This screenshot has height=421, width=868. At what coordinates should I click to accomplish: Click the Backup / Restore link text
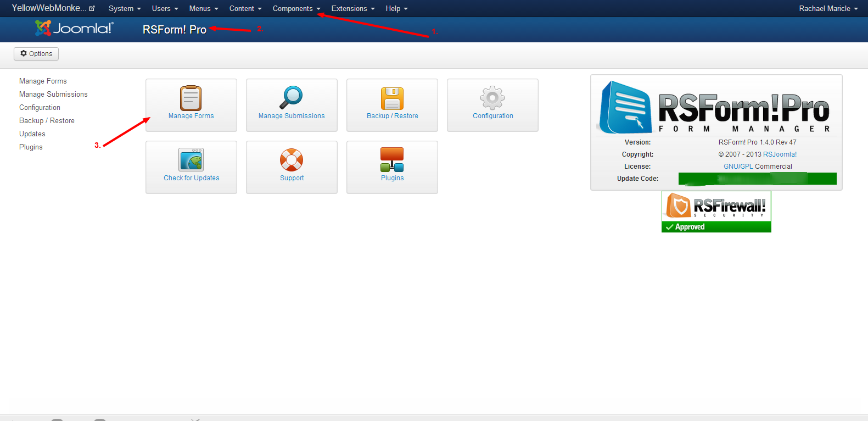[x=393, y=116]
